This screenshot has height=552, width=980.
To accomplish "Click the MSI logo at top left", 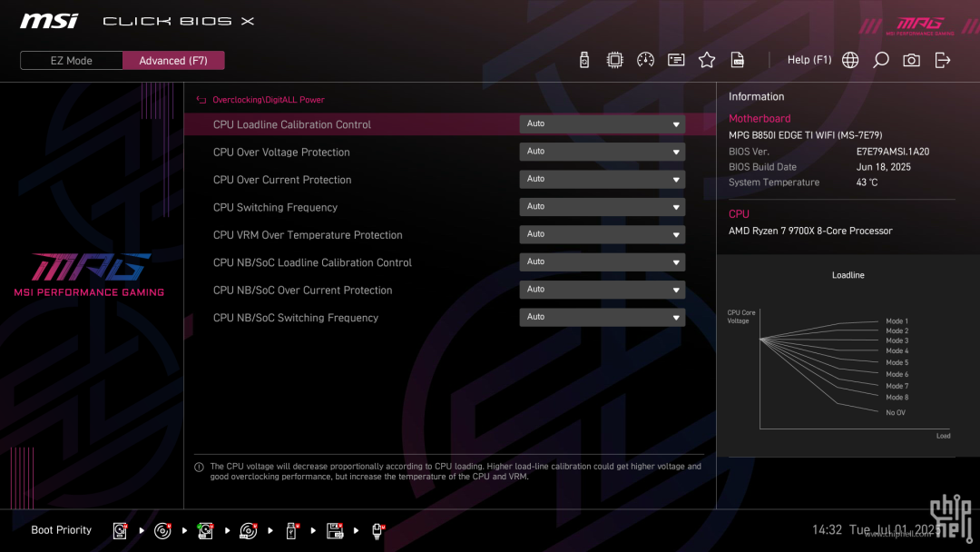I will pyautogui.click(x=49, y=21).
